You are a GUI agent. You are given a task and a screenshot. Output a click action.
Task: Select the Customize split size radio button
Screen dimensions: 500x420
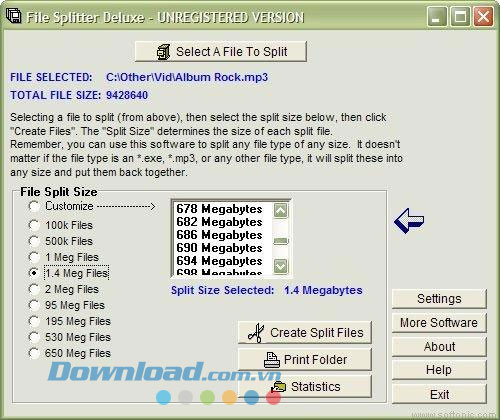tap(34, 206)
